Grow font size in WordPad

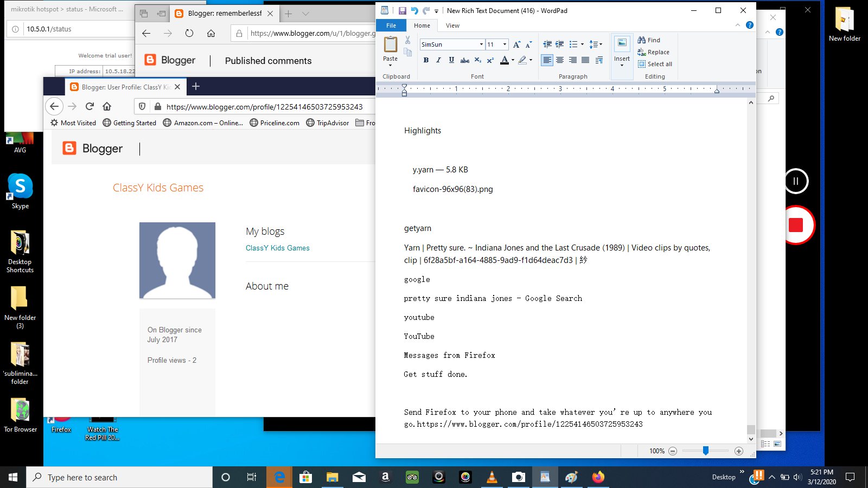[x=516, y=44]
